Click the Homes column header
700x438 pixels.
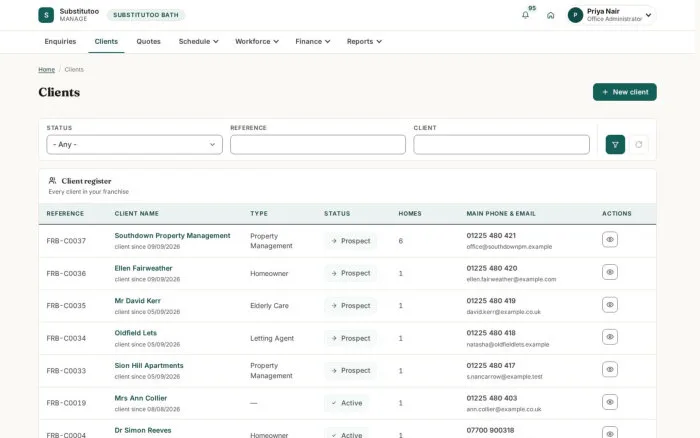(410, 214)
